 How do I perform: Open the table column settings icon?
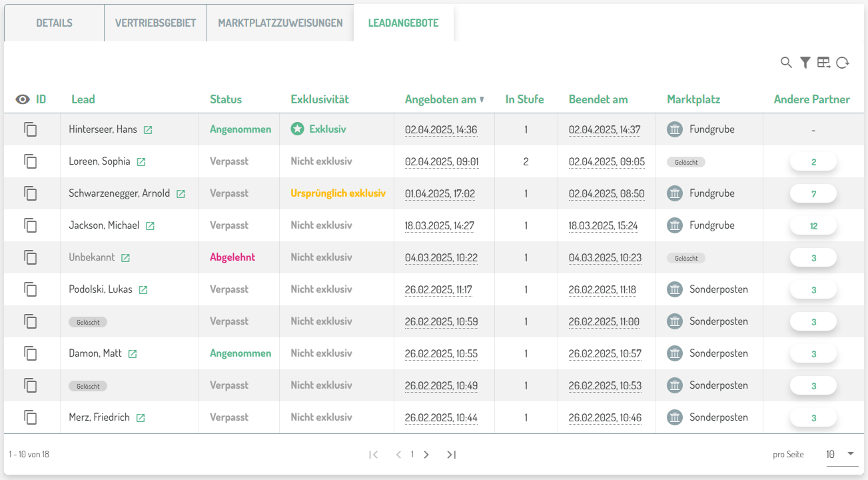point(824,63)
